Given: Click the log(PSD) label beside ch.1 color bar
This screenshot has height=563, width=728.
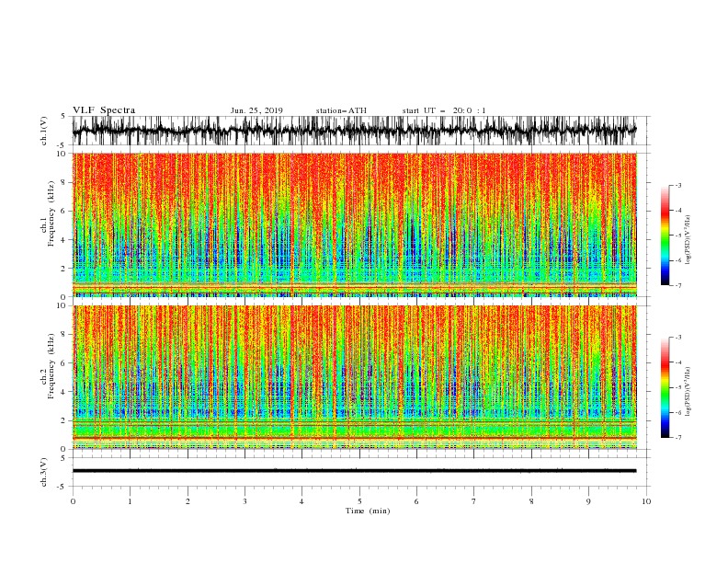Looking at the screenshot, I should [688, 240].
